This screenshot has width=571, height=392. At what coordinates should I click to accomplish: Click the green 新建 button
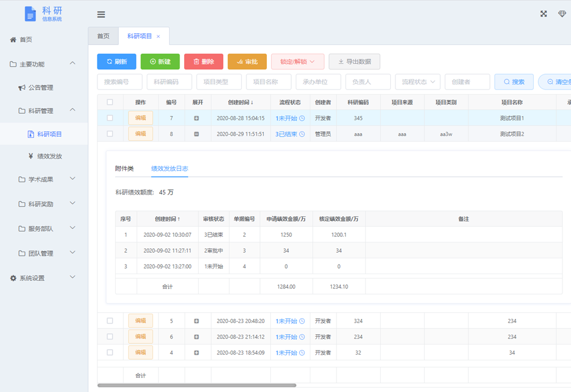pyautogui.click(x=160, y=62)
